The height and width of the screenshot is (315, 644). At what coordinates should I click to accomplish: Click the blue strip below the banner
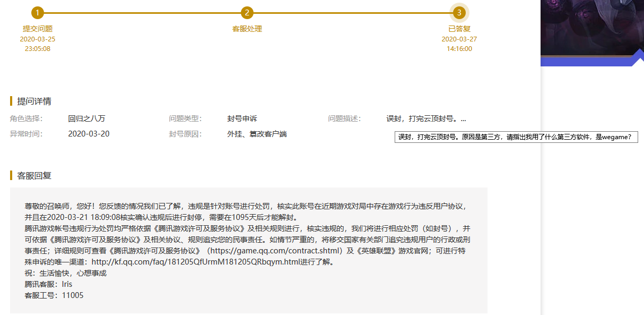click(584, 62)
